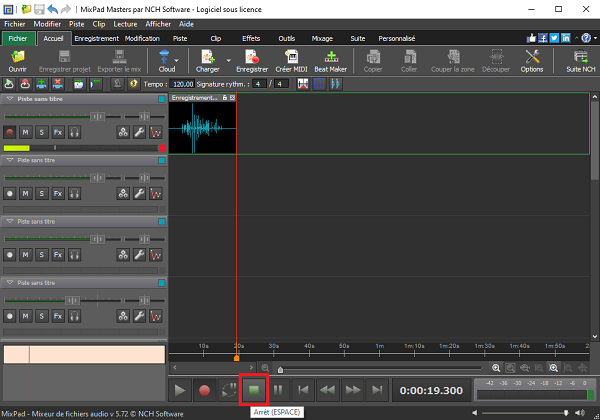Screen dimensions: 600x420
Task: Click the green Fichier tab button
Action: [18, 38]
